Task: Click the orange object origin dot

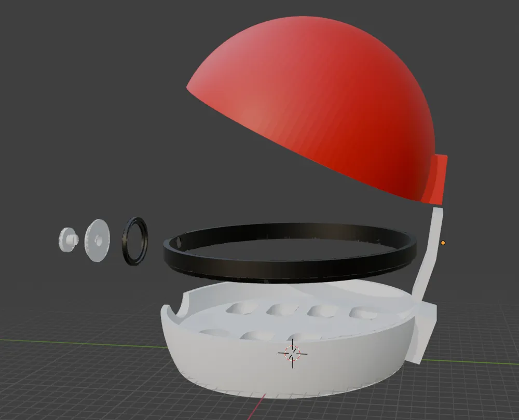Action: (x=443, y=243)
